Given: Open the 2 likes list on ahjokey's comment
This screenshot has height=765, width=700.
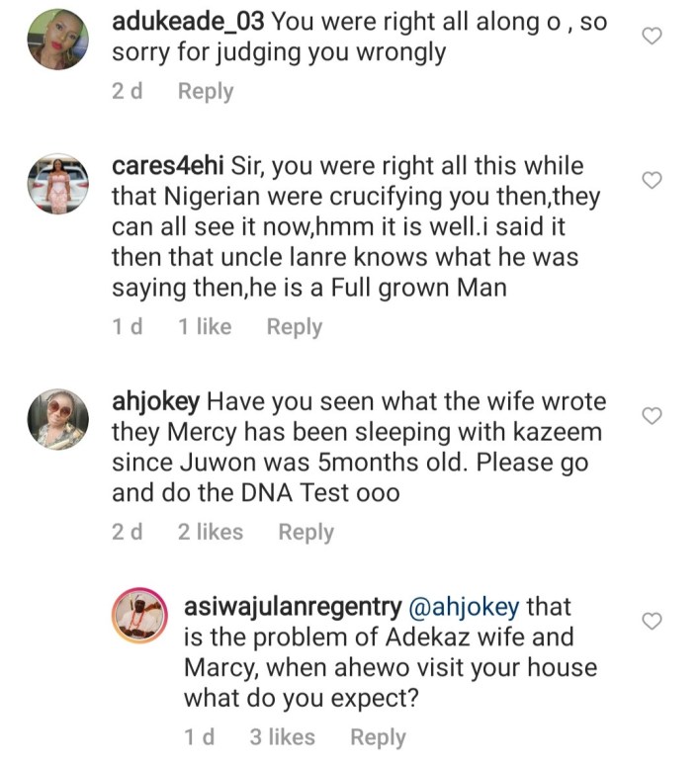Looking at the screenshot, I should click(x=211, y=532).
